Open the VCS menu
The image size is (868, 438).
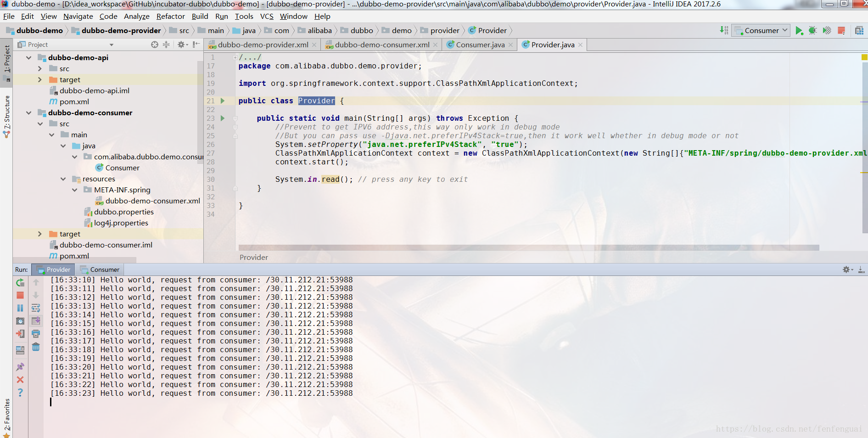click(267, 16)
